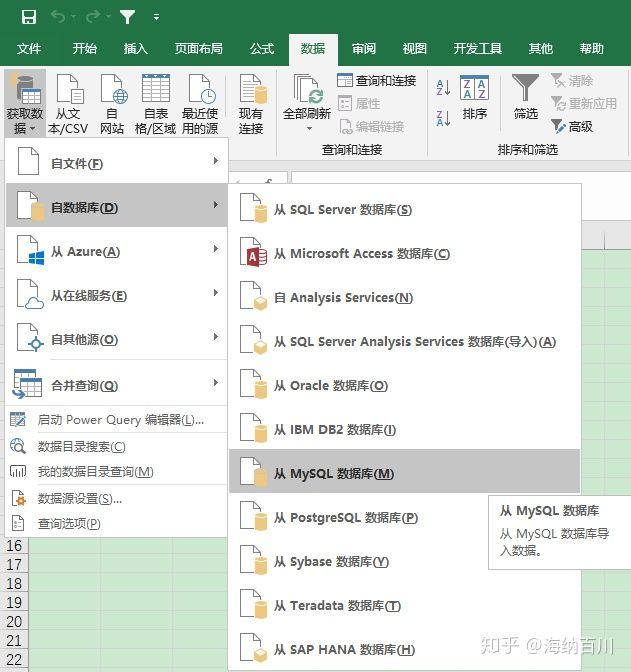The width and height of the screenshot is (631, 672).
Task: Choose 从 Oracle 数据库(O)
Action: [x=404, y=385]
